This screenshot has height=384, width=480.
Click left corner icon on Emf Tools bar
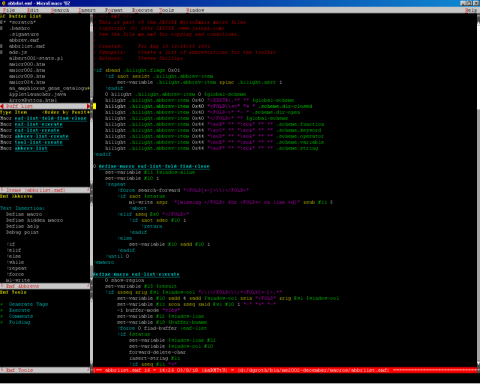coord(2,370)
